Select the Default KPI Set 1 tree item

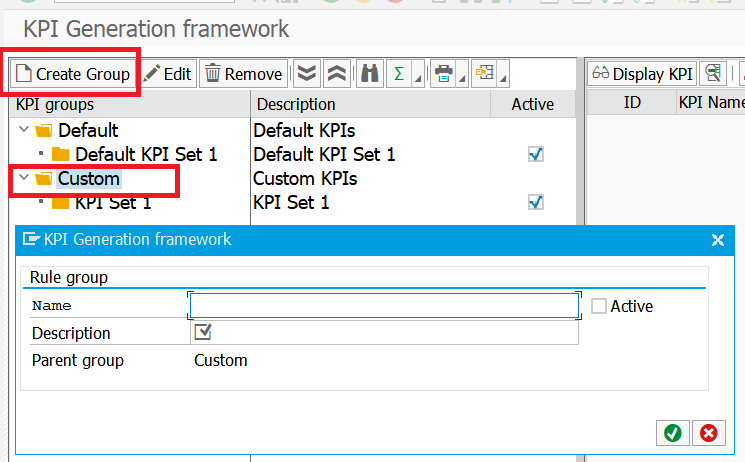point(146,154)
